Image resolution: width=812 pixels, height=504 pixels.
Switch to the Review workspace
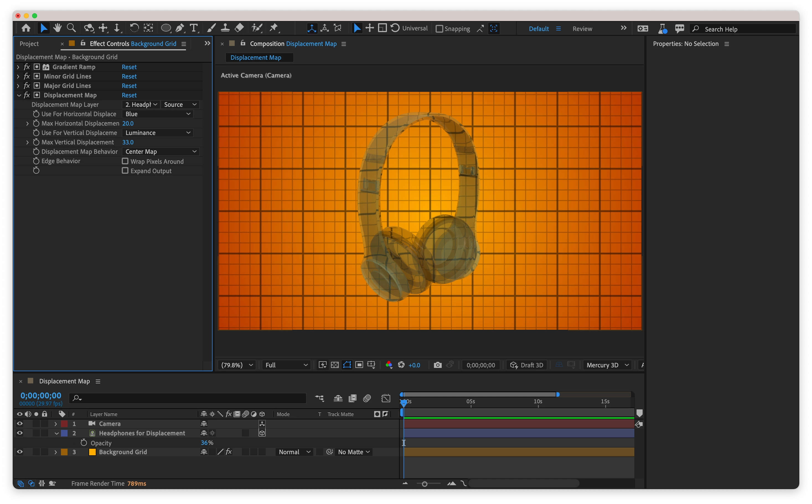click(x=582, y=29)
